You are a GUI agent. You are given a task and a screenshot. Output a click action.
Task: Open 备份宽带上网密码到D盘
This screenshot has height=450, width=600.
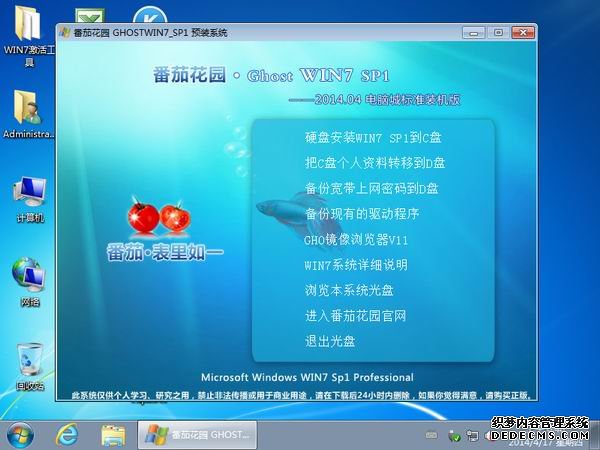(372, 188)
